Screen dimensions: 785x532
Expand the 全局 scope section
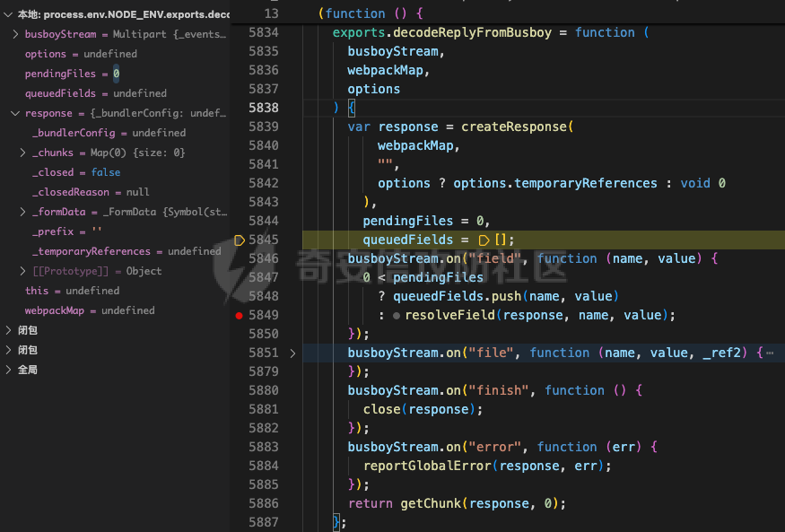click(8, 370)
